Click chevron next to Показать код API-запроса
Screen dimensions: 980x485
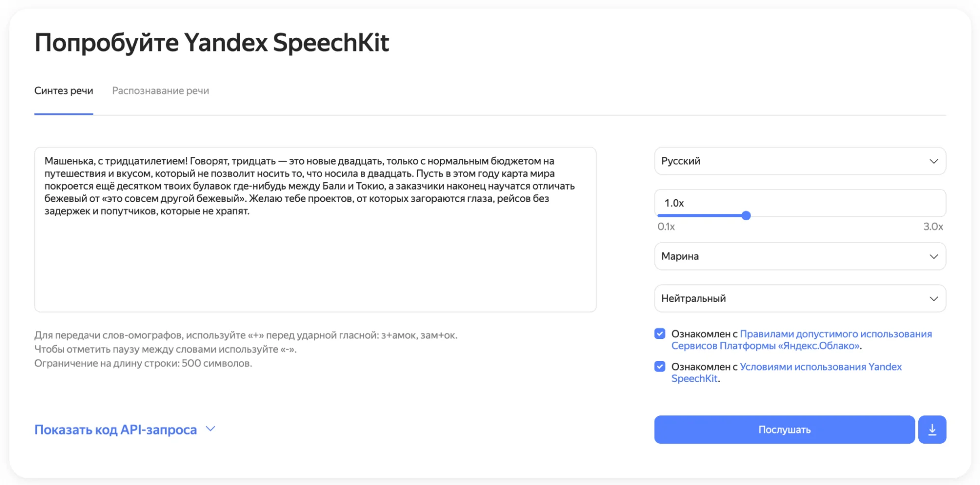[210, 429]
